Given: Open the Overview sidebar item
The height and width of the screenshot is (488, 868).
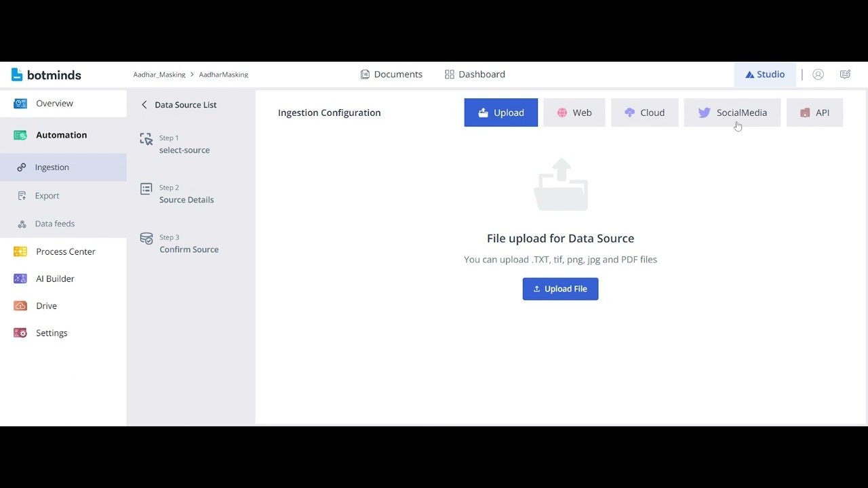Looking at the screenshot, I should (63, 104).
